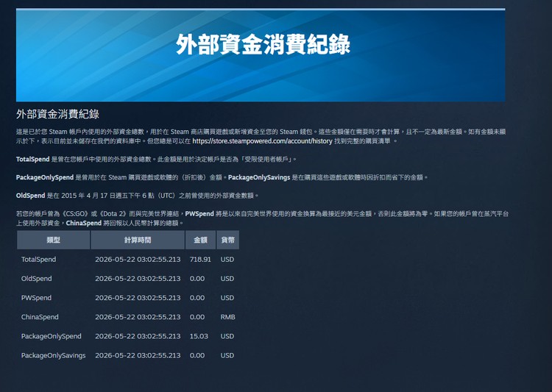Click the RMB currency cell
552x392 pixels.
coord(227,317)
